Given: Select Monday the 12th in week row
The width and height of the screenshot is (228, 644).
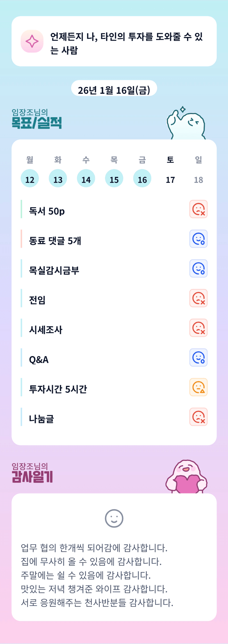Looking at the screenshot, I should pyautogui.click(x=30, y=178).
